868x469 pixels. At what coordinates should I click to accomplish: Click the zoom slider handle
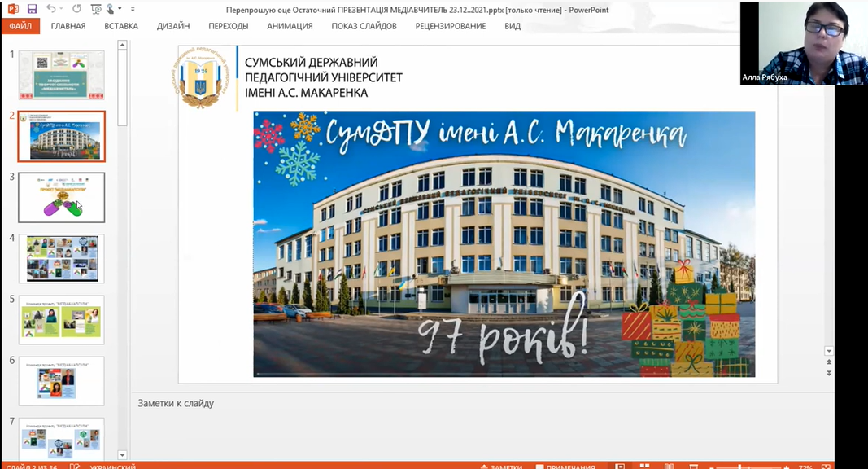[740, 467]
